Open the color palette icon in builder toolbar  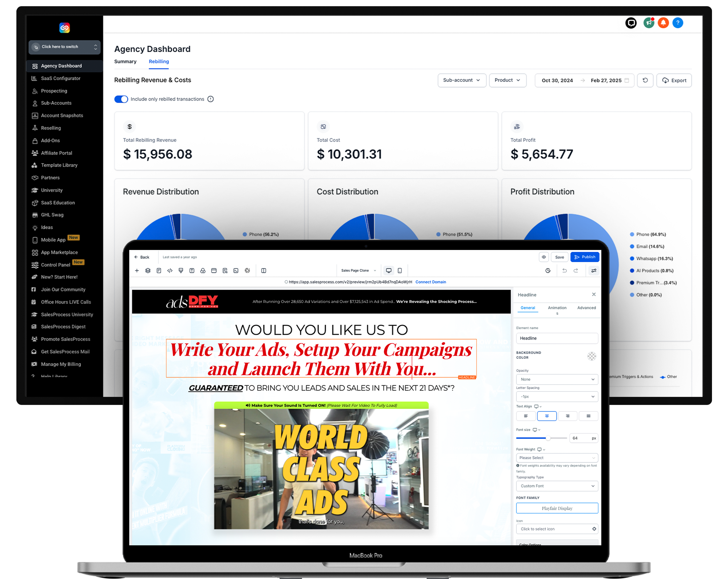[248, 271]
